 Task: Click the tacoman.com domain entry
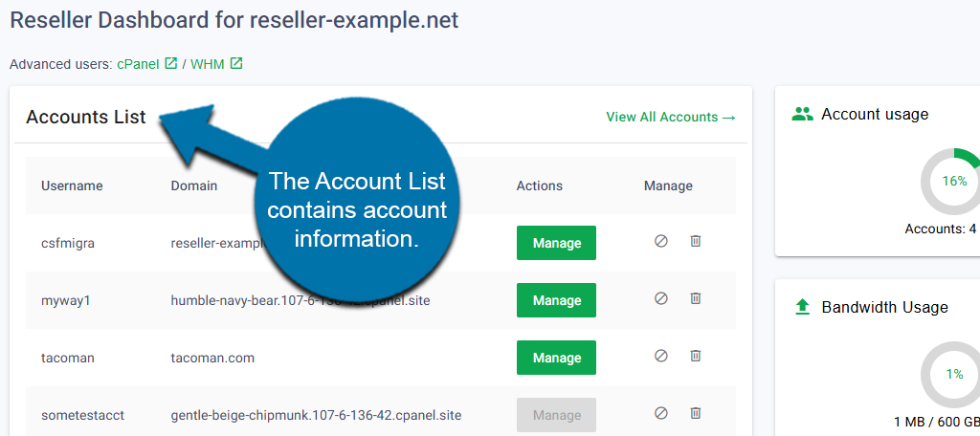coord(213,358)
